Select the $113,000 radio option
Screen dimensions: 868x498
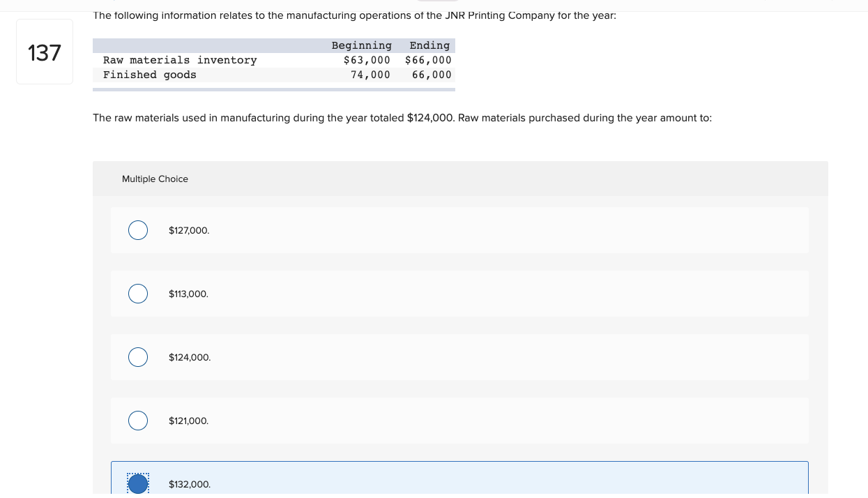(138, 294)
